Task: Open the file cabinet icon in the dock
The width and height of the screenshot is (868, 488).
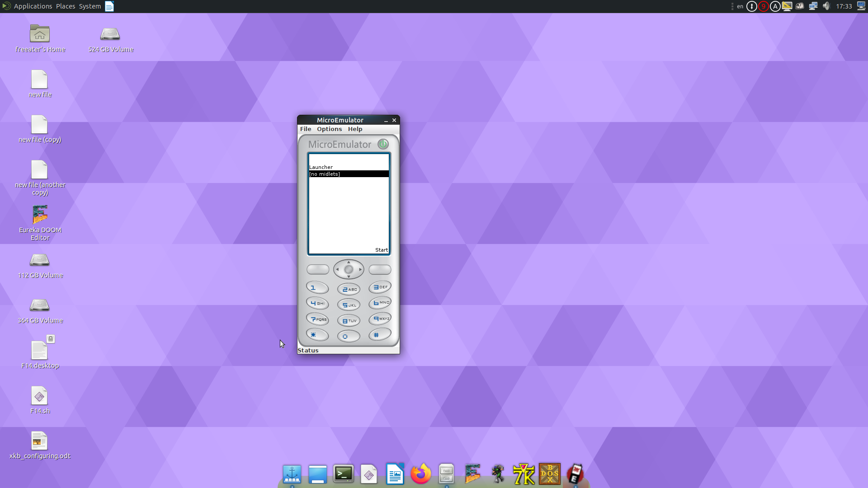Action: 446,474
